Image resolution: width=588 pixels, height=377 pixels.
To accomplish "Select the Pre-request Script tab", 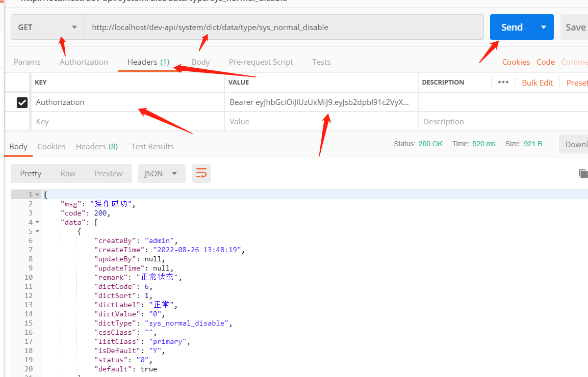I will pyautogui.click(x=261, y=62).
